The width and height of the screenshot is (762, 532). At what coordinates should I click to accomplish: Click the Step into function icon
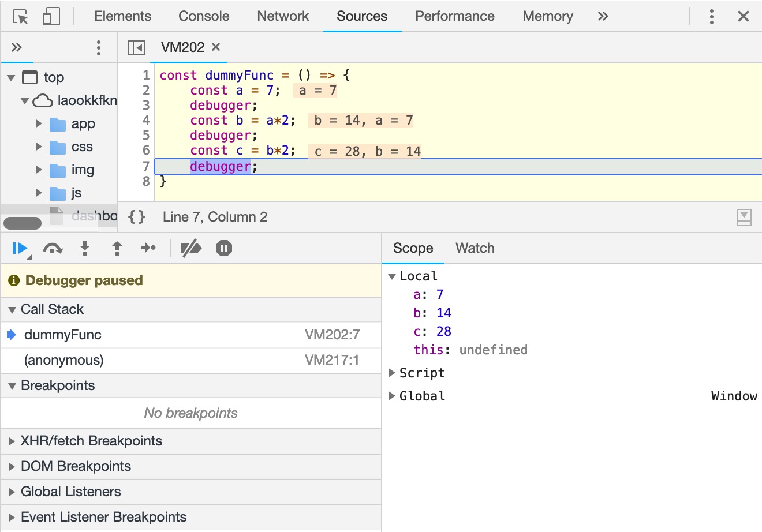[x=85, y=248]
